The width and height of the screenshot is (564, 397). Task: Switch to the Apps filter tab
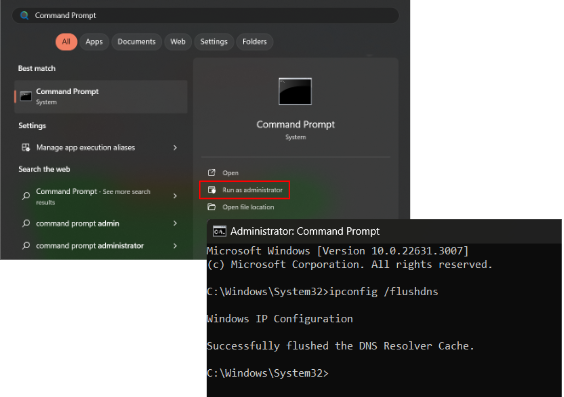[94, 42]
